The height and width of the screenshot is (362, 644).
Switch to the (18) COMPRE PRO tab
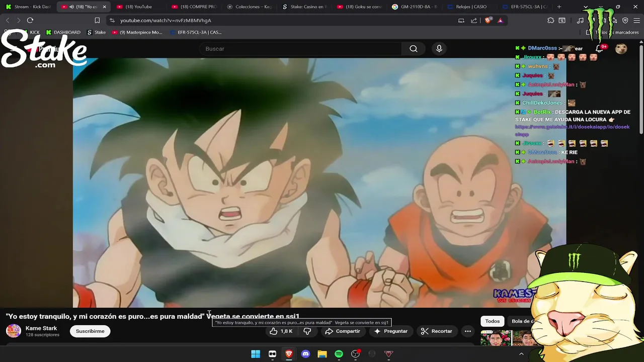(194, 7)
